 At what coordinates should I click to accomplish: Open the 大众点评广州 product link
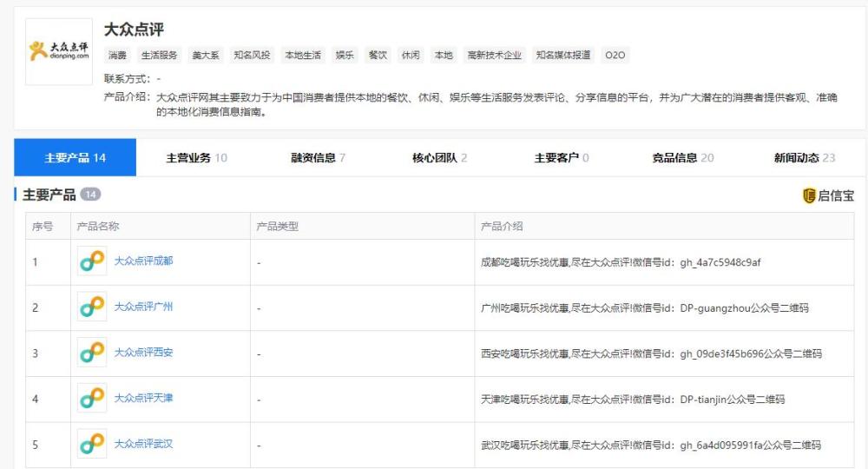(143, 307)
